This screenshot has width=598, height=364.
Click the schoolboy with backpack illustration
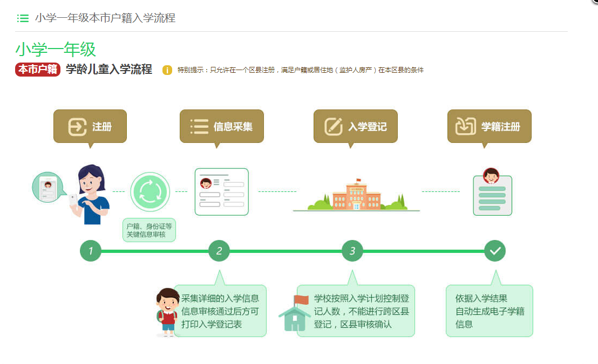tap(168, 312)
